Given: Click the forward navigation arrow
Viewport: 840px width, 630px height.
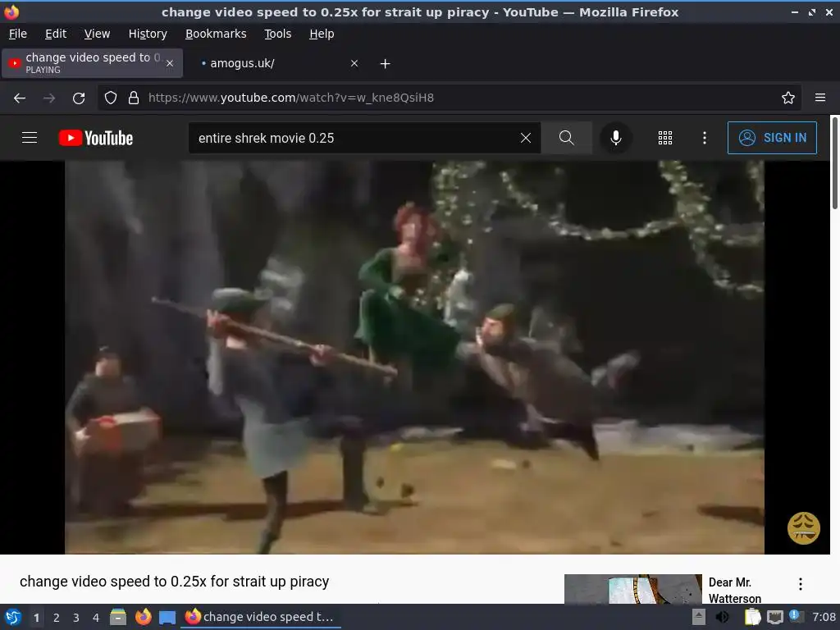Looking at the screenshot, I should 49,98.
